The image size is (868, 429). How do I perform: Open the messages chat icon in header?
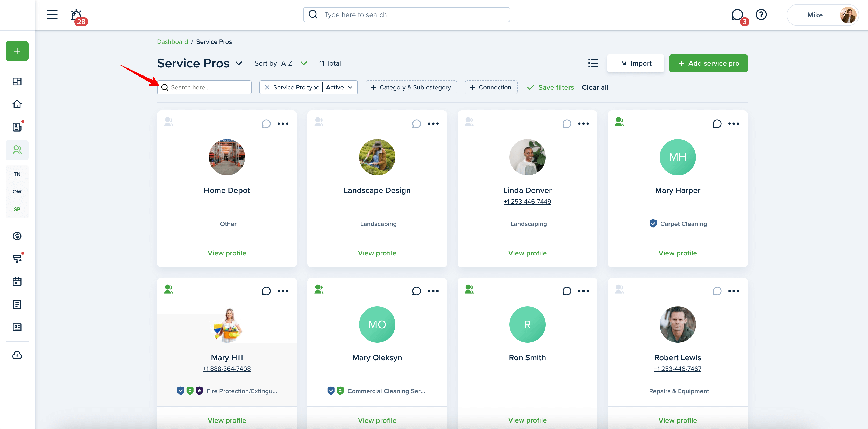(x=738, y=15)
